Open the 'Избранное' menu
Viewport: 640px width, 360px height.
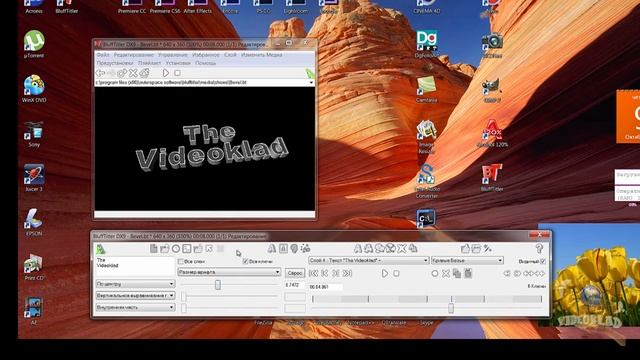pyautogui.click(x=206, y=55)
